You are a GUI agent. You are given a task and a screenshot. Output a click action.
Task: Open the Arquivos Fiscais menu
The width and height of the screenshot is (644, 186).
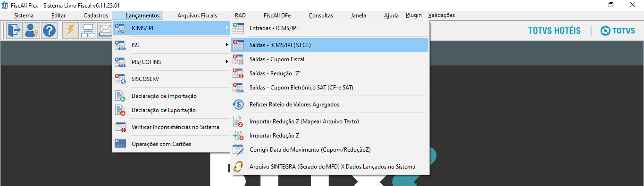tap(197, 16)
